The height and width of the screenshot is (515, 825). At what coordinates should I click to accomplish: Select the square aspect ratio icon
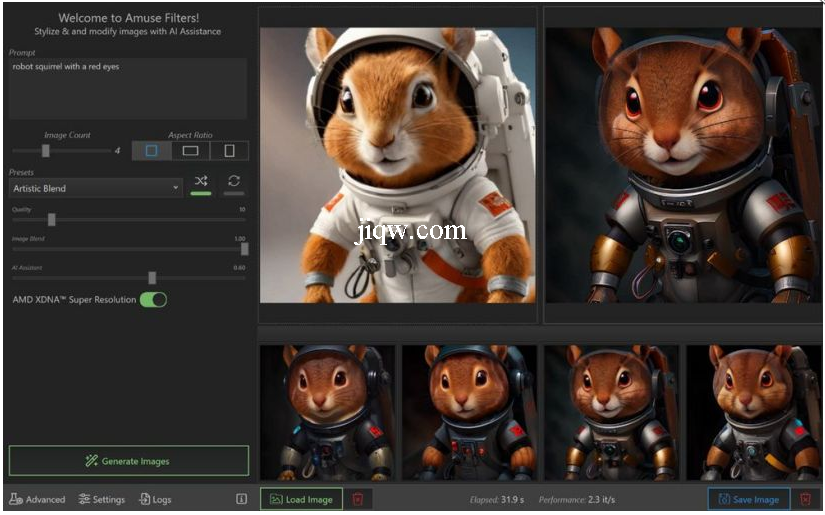[x=152, y=151]
